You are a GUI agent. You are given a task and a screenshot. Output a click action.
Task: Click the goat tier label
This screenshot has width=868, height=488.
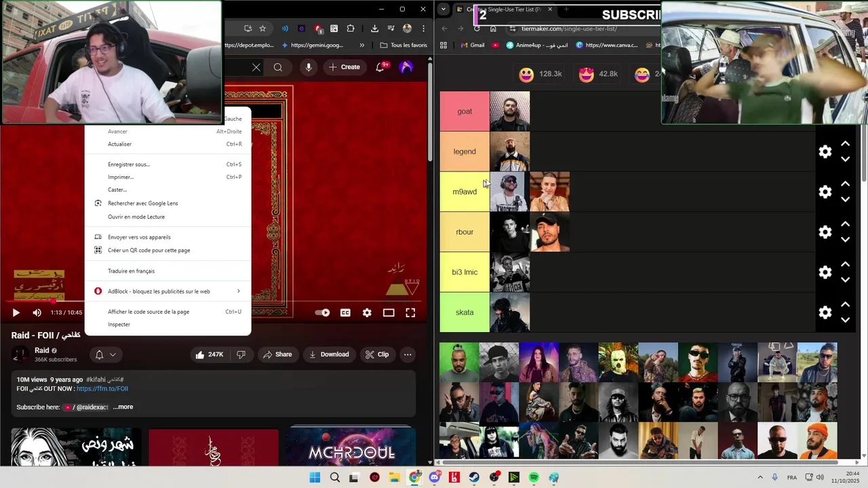click(x=465, y=111)
